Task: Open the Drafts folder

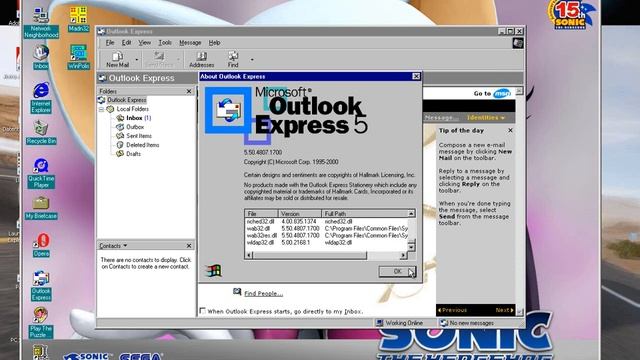Action: point(133,154)
